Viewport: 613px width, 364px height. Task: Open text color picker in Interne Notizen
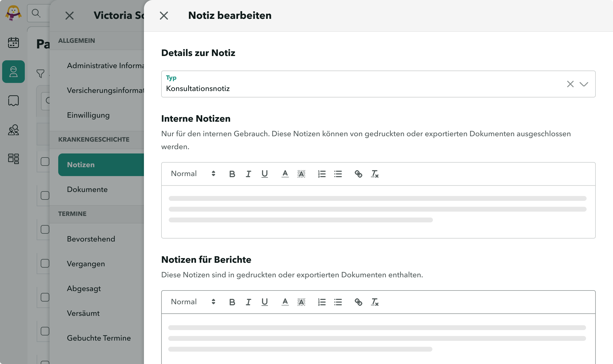click(x=285, y=174)
